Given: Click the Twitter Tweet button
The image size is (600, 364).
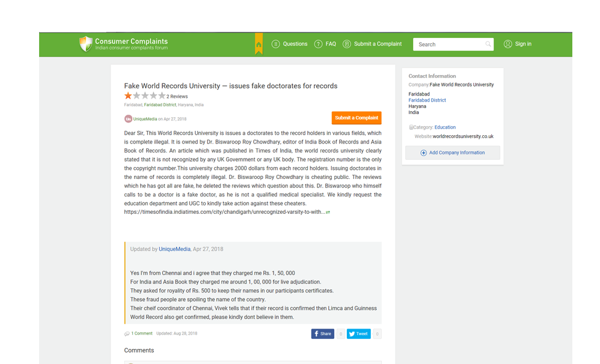Looking at the screenshot, I should coord(358,334).
